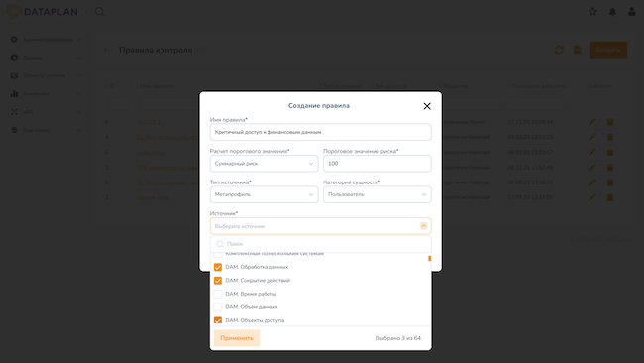Click Поиск field in source dropdown
This screenshot has width=644, height=363.
(320, 244)
